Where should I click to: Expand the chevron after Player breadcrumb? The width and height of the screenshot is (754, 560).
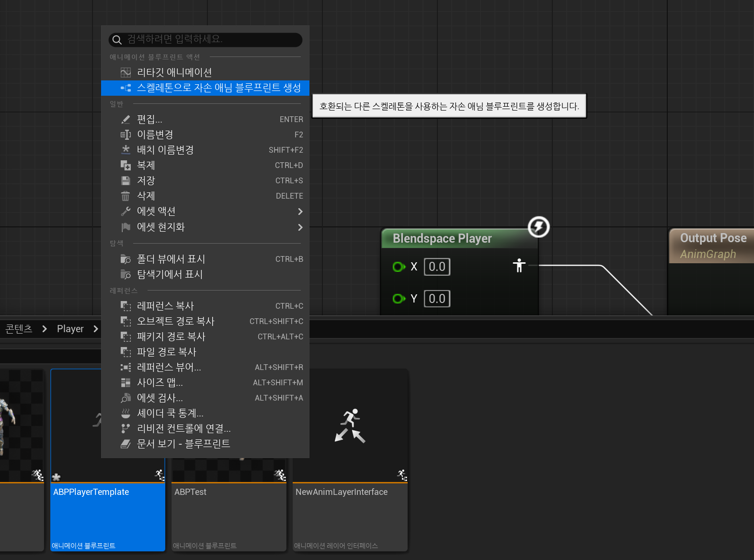(96, 329)
